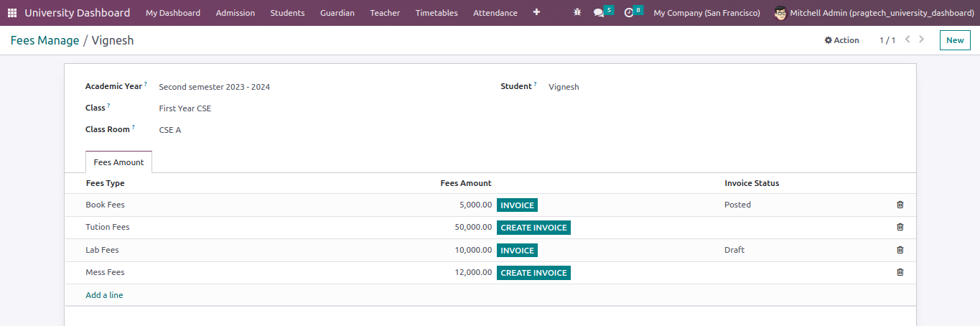The width and height of the screenshot is (980, 326).
Task: Open the apps grid menu icon
Action: [12, 13]
